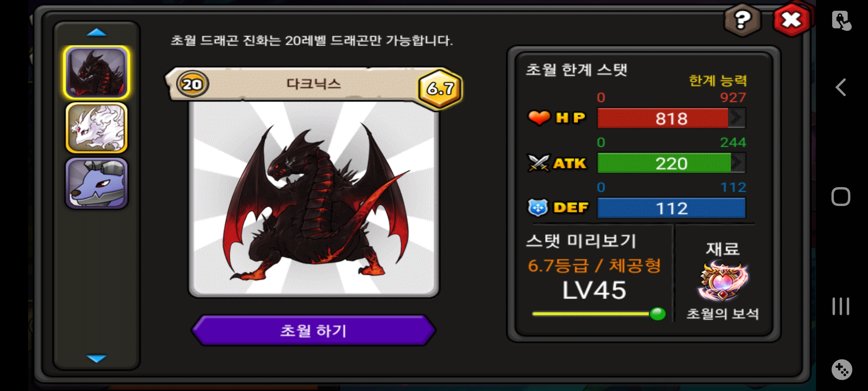
Task: Open the game controller tools icon
Action: (842, 370)
